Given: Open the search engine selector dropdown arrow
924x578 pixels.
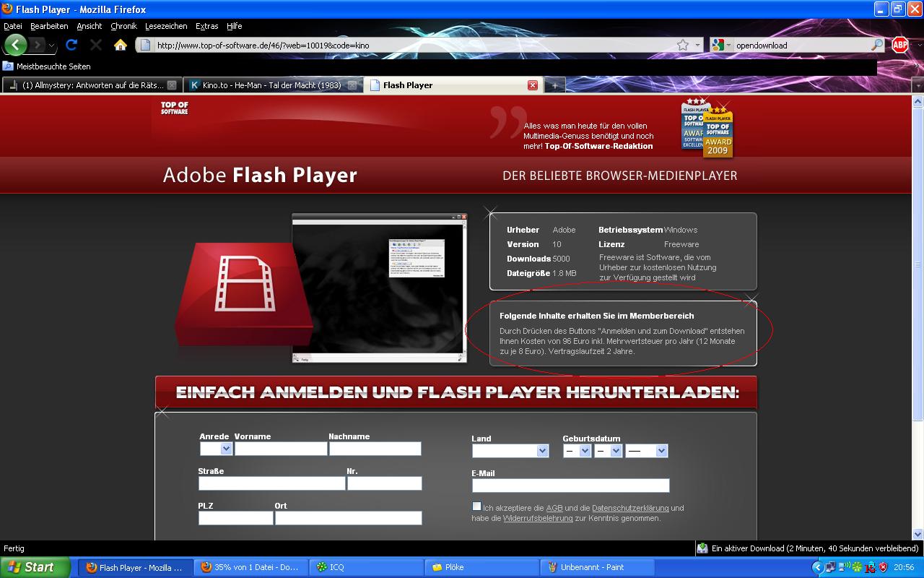Looking at the screenshot, I should (x=728, y=45).
